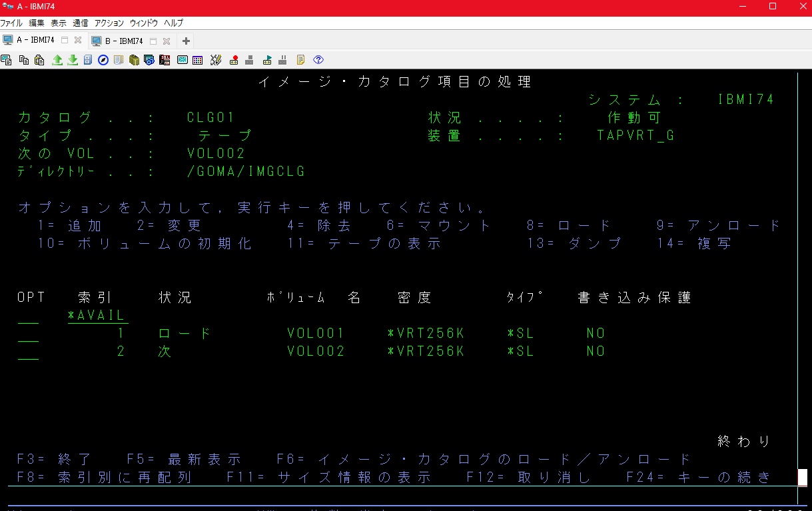Open the SQL data transfer tool

coord(166,60)
